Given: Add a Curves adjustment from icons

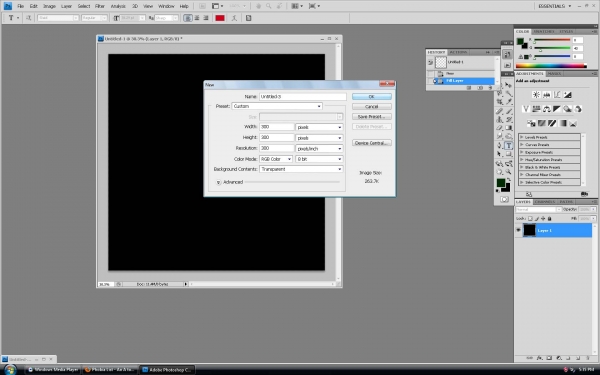Looking at the screenshot, I should coord(557,95).
